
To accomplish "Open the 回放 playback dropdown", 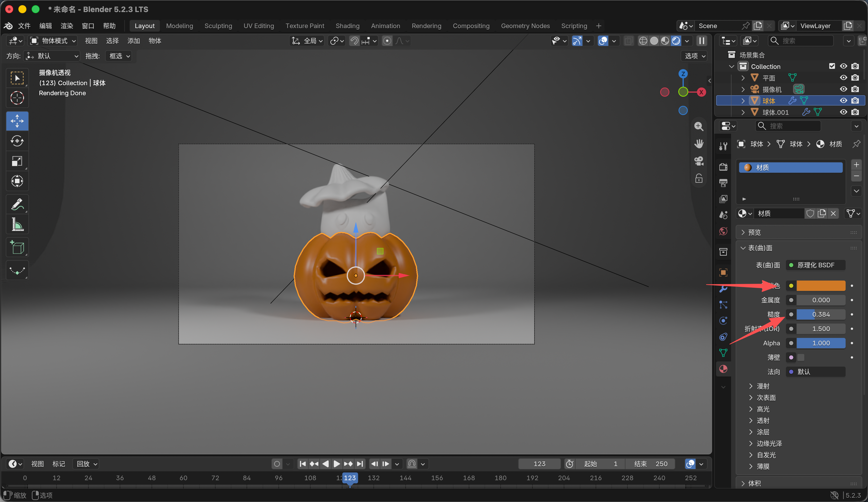I will (86, 464).
